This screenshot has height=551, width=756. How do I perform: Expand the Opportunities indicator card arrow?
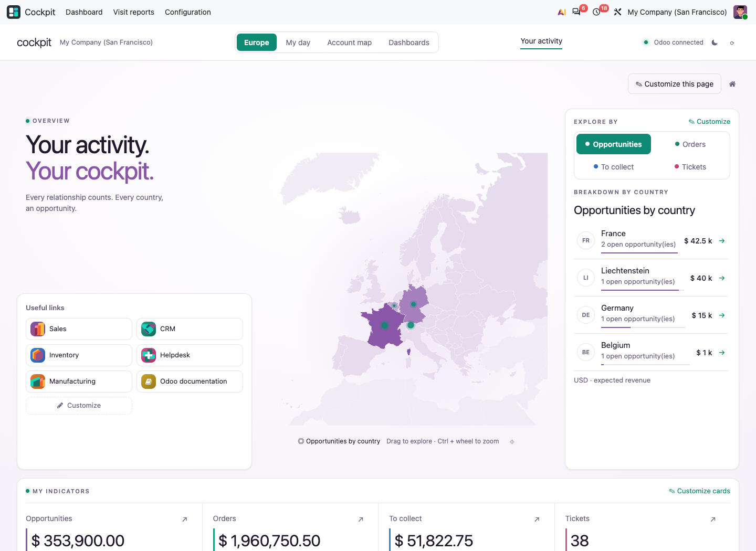[185, 520]
